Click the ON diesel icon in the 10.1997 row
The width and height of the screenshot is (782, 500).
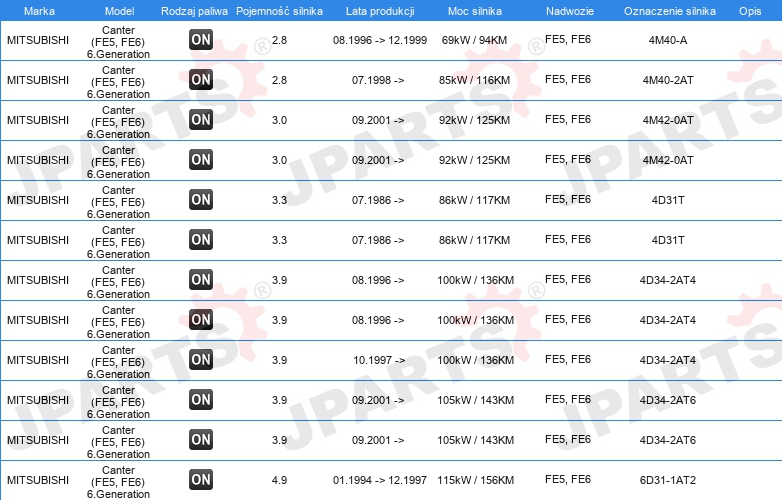click(201, 360)
